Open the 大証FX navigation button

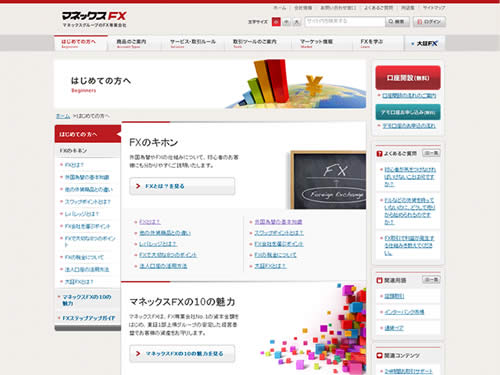point(425,43)
